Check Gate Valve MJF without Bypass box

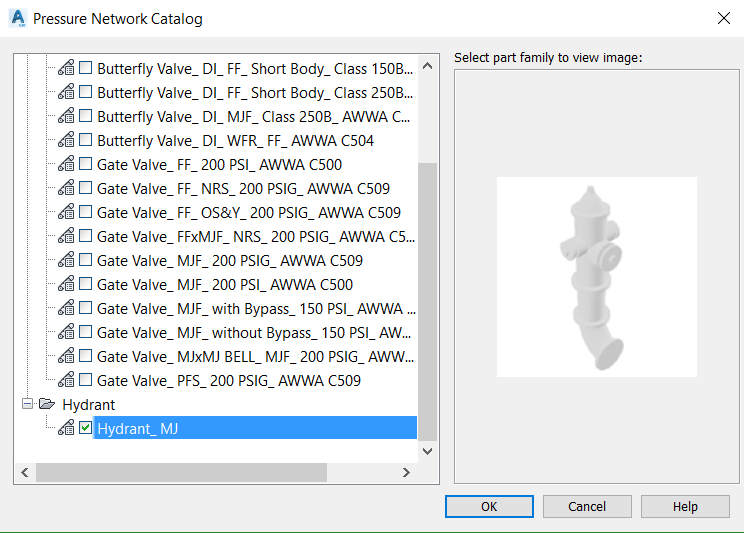pos(85,332)
